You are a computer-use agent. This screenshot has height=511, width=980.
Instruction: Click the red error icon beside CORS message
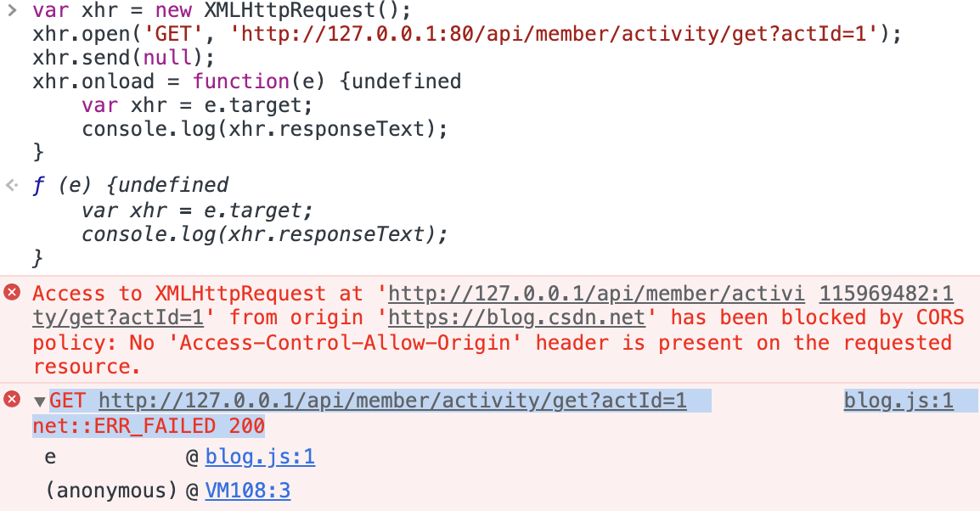click(12, 292)
